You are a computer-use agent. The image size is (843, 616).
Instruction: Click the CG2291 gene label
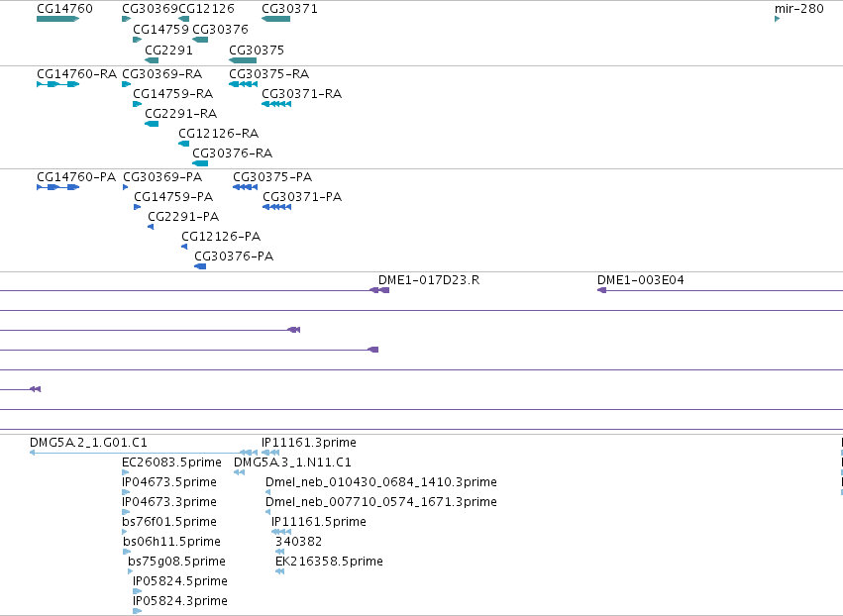[168, 50]
